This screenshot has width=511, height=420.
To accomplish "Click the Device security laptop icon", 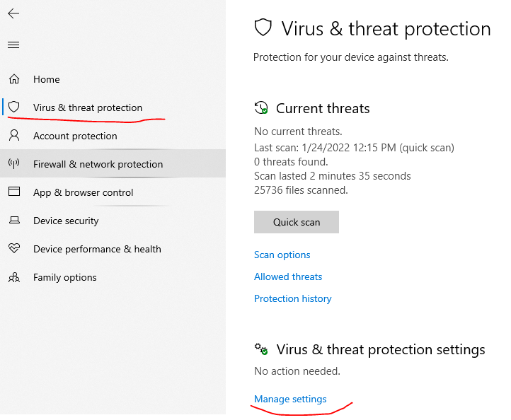I will pyautogui.click(x=14, y=221).
